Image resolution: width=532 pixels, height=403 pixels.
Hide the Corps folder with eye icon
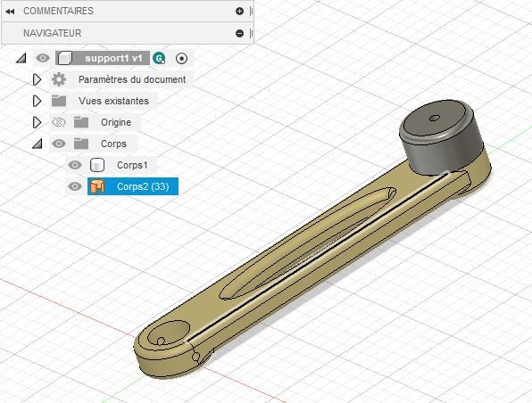pyautogui.click(x=59, y=144)
